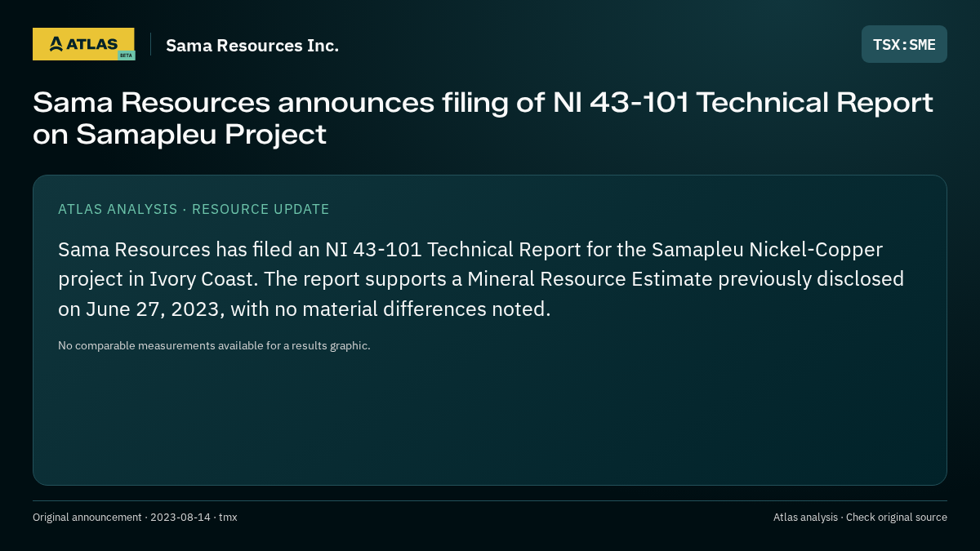The width and height of the screenshot is (980, 551).
Task: Click the Atlas Analysis Resource Update label
Action: click(194, 209)
